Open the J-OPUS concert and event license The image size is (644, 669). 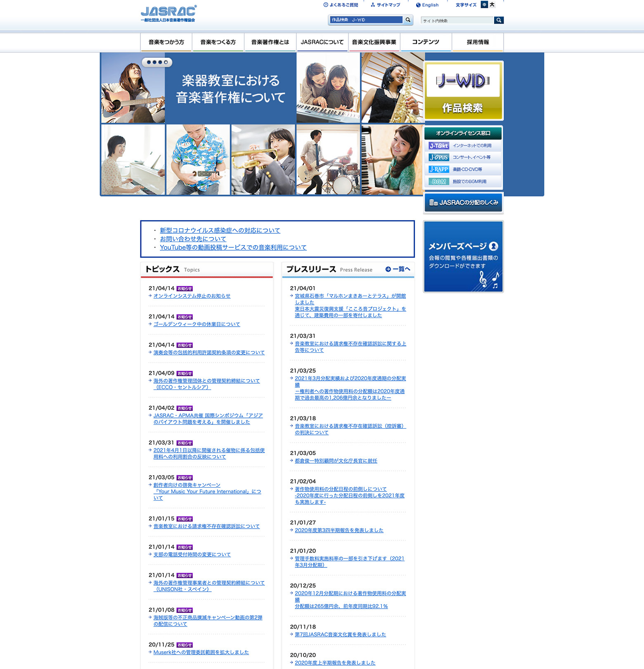463,157
